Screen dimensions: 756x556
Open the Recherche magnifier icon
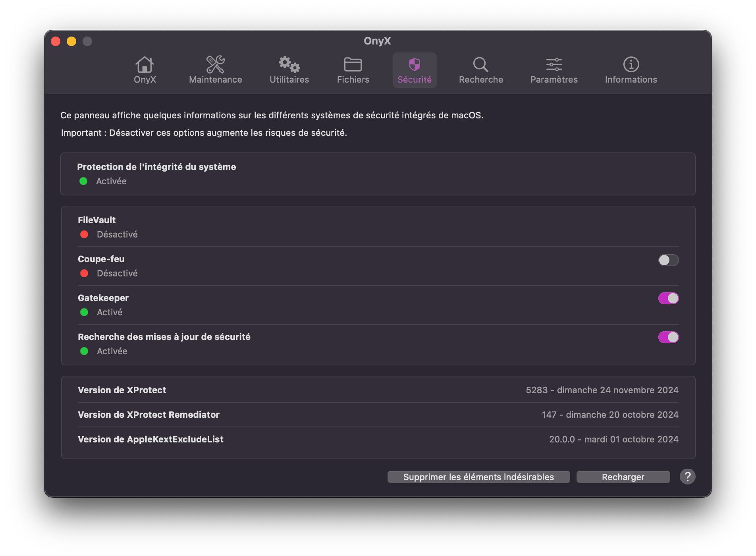(481, 64)
